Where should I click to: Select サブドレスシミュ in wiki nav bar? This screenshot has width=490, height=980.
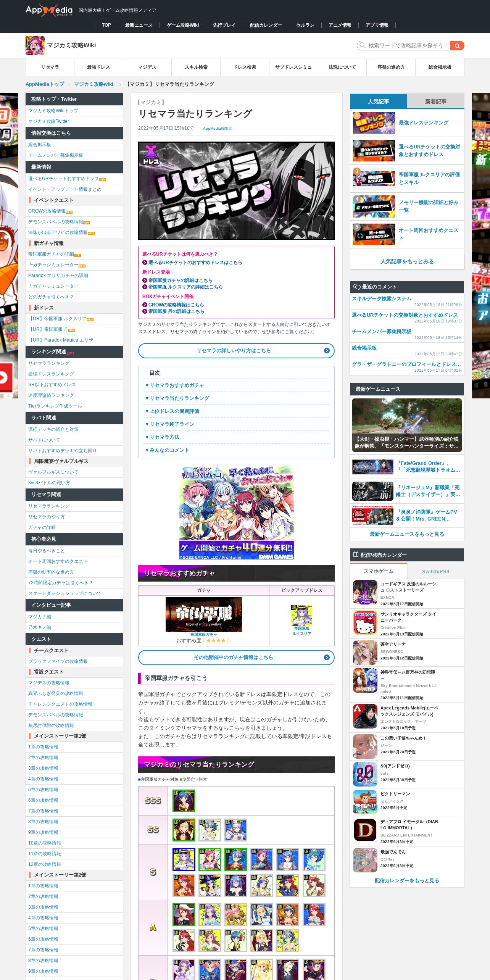point(293,67)
